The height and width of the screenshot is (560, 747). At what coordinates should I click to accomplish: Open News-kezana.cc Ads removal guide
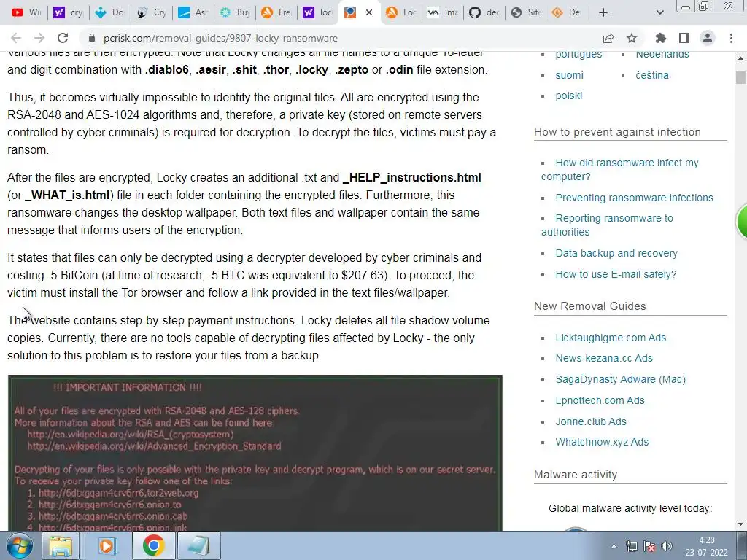(603, 358)
